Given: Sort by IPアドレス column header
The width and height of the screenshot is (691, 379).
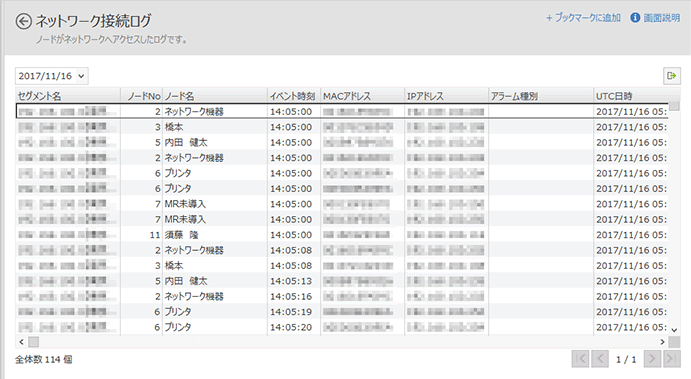Looking at the screenshot, I should pos(446,96).
